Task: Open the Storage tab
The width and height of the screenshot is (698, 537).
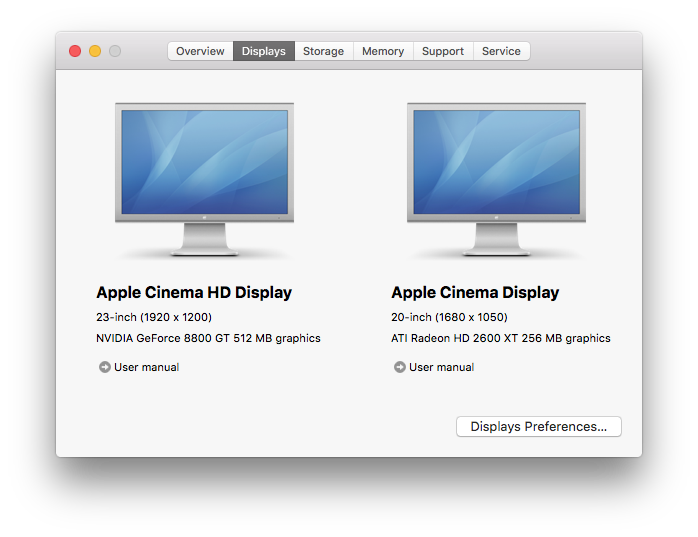Action: point(324,51)
